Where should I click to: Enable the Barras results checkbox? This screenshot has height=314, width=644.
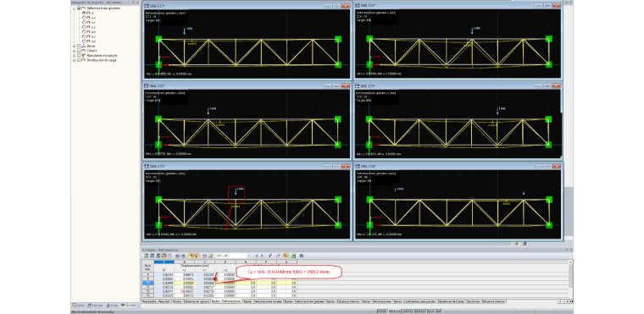pos(79,46)
